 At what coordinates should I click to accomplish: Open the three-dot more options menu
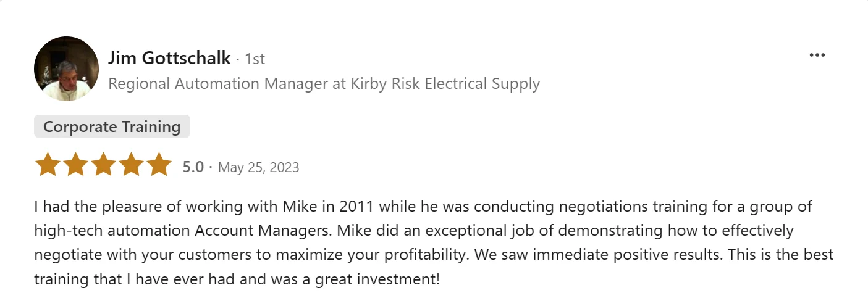pyautogui.click(x=817, y=56)
